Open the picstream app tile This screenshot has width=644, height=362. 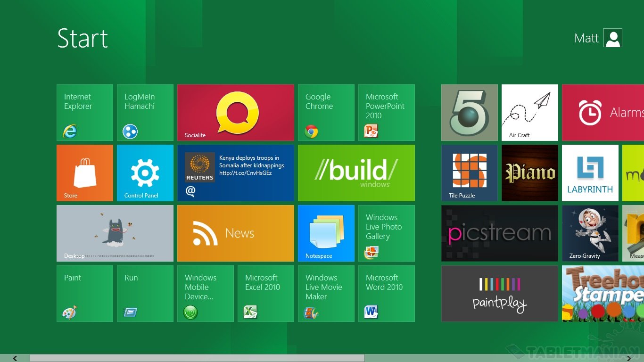500,233
